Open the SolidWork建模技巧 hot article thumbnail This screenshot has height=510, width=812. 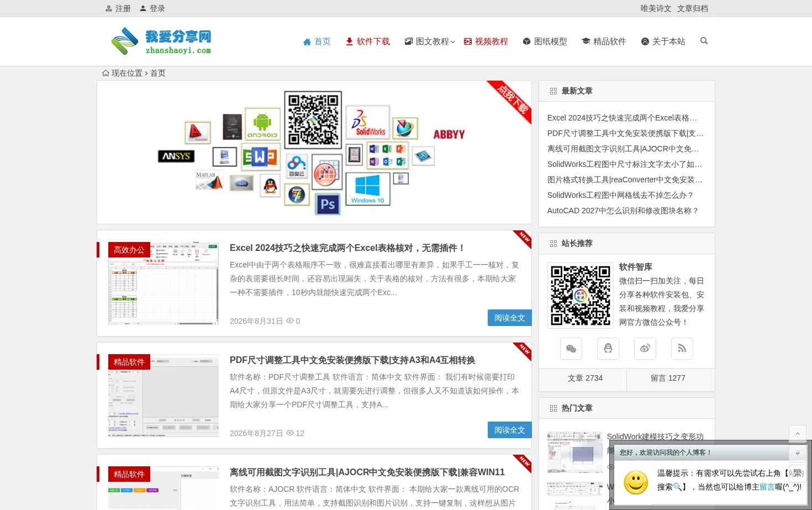point(574,453)
